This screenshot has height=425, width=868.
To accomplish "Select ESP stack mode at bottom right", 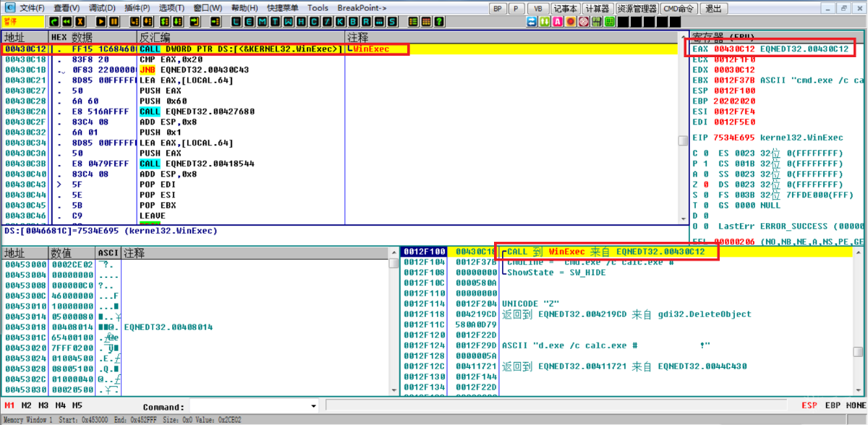I will (810, 405).
